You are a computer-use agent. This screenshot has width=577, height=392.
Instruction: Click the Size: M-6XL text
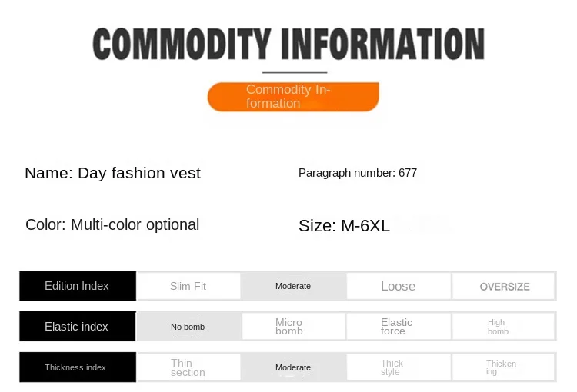[344, 226]
